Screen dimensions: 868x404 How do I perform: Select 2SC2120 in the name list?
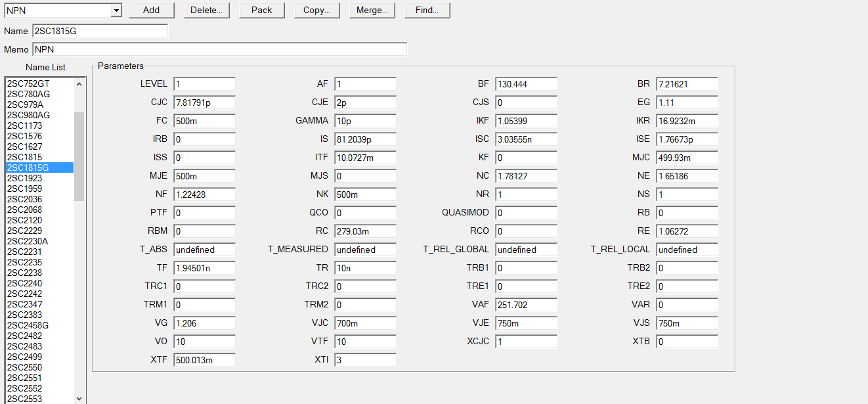tap(39, 220)
